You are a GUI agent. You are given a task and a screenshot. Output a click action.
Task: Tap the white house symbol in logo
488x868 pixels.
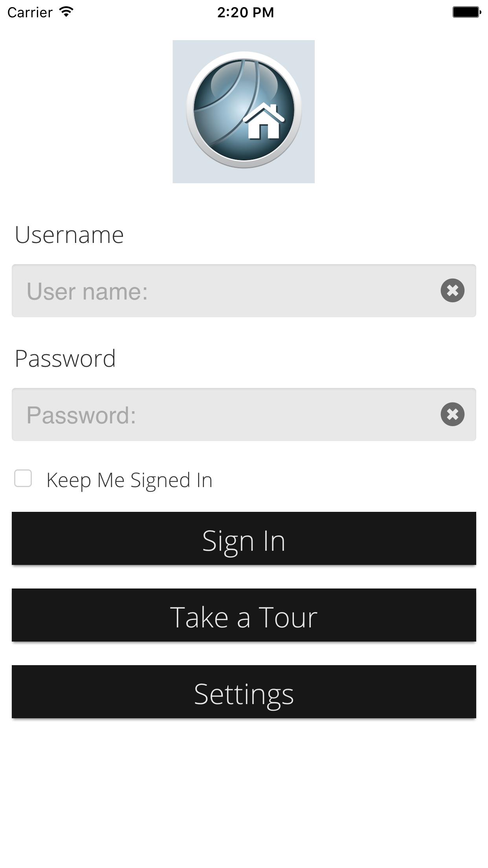pyautogui.click(x=264, y=121)
